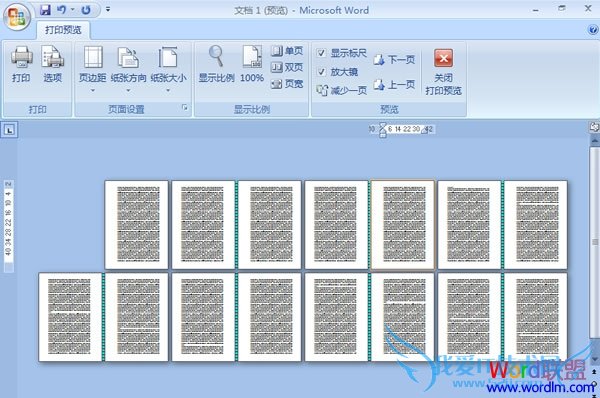This screenshot has height=398, width=600.
Task: Launch the 页面设置 dialog via corner arrow
Action: 184,108
